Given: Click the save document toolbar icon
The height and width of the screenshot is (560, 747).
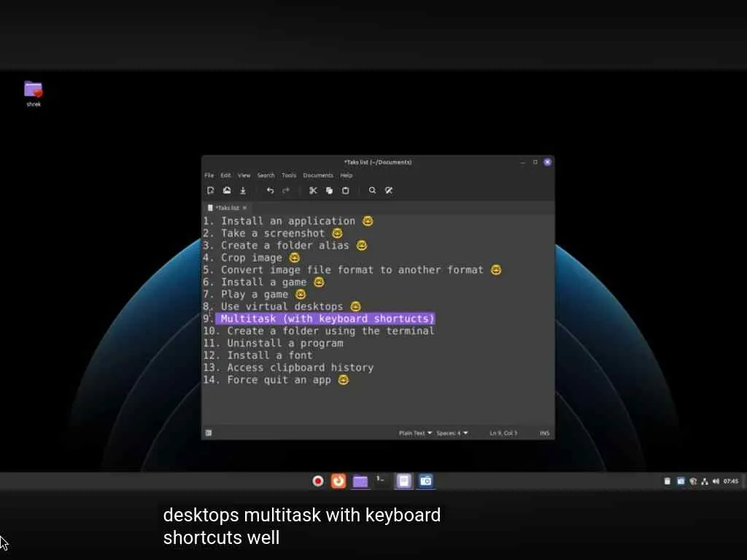Looking at the screenshot, I should point(243,190).
